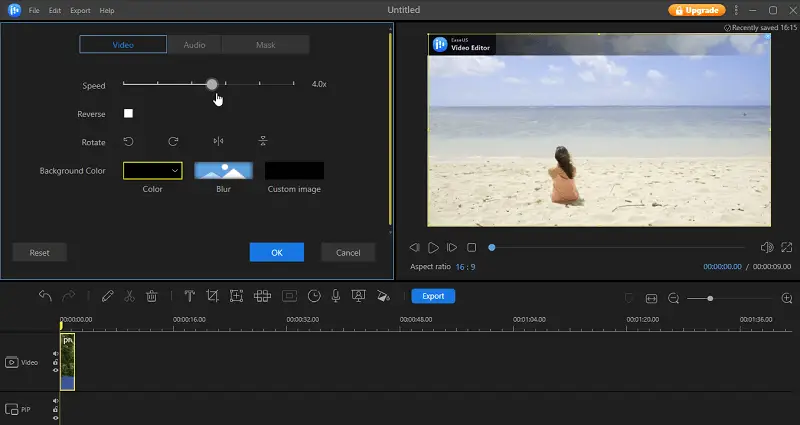
Task: Open the Background Color dropdown
Action: [x=153, y=170]
